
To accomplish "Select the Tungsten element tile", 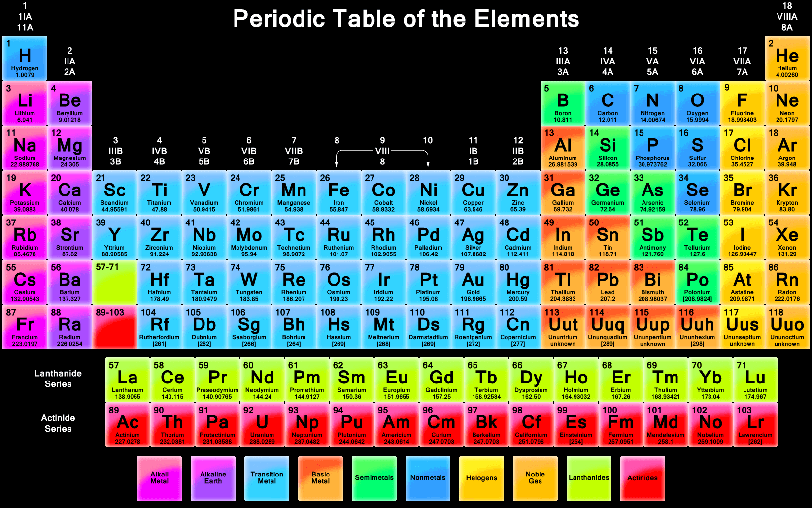I will click(249, 282).
